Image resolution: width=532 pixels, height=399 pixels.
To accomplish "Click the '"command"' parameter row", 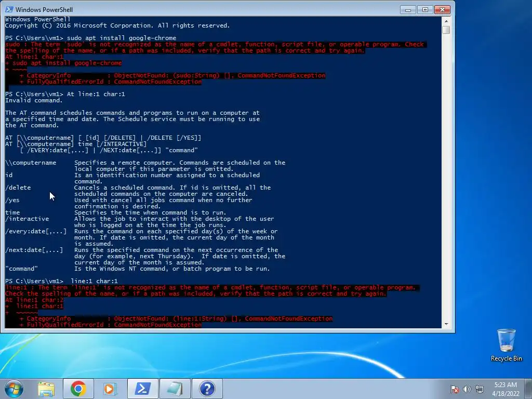I will pyautogui.click(x=137, y=269).
